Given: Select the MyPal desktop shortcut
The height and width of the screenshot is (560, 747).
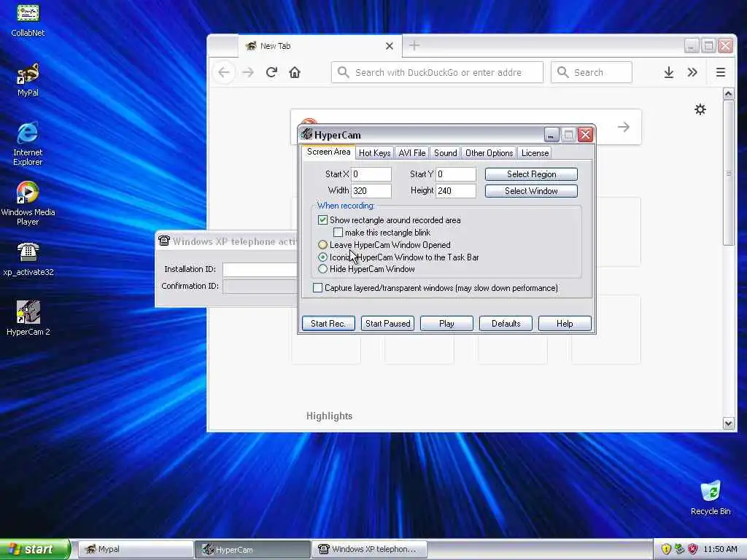Looking at the screenshot, I should pyautogui.click(x=28, y=79).
